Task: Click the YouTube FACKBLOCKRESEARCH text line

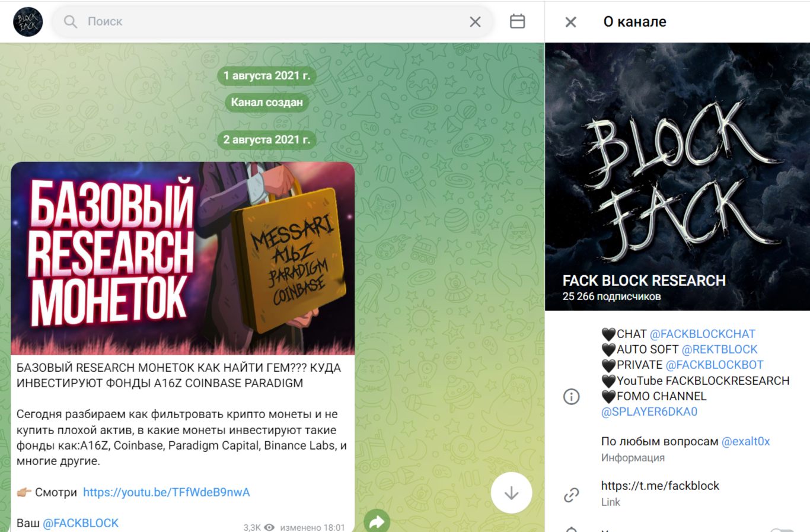Action: 703,381
